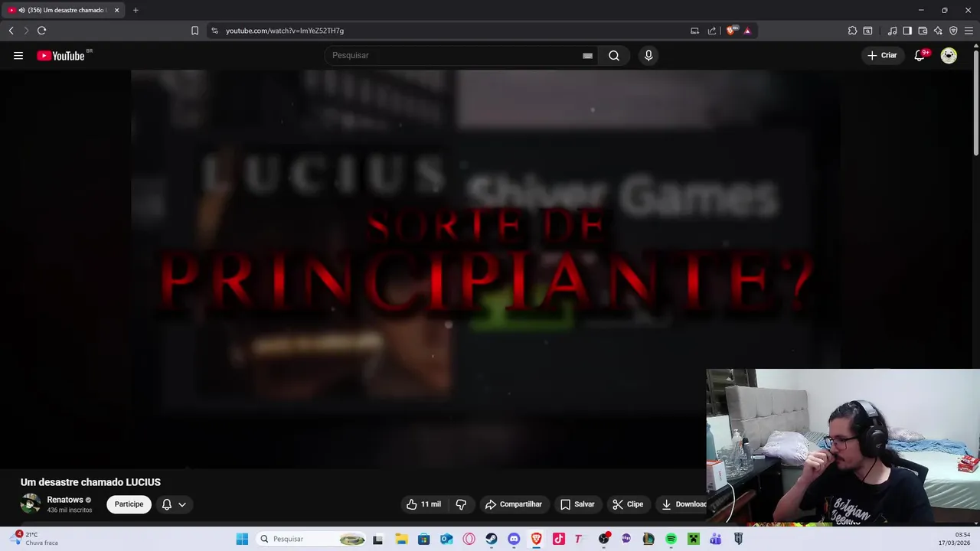This screenshot has height=551, width=980.
Task: Open Brave VPN shield icon
Action: pyautogui.click(x=953, y=31)
